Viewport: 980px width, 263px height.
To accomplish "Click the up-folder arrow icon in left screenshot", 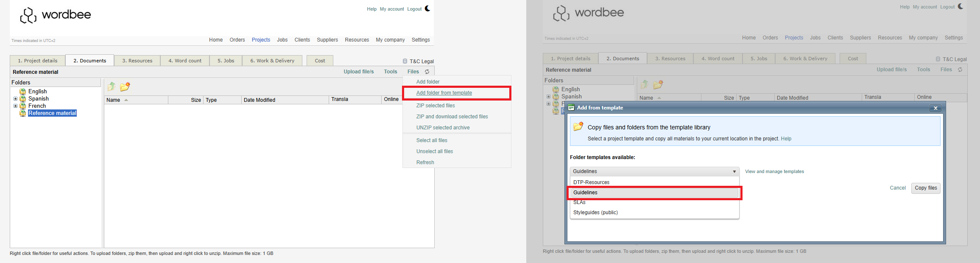I will click(x=112, y=87).
